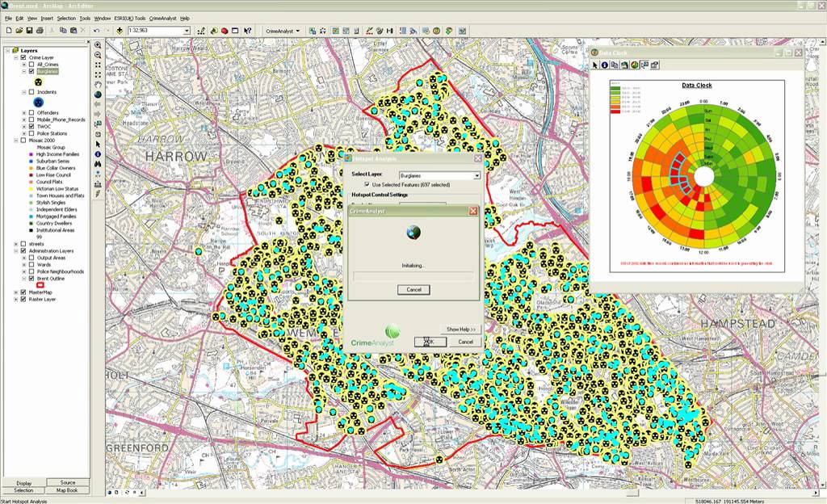Click the white centre of the Data Clock

point(703,177)
